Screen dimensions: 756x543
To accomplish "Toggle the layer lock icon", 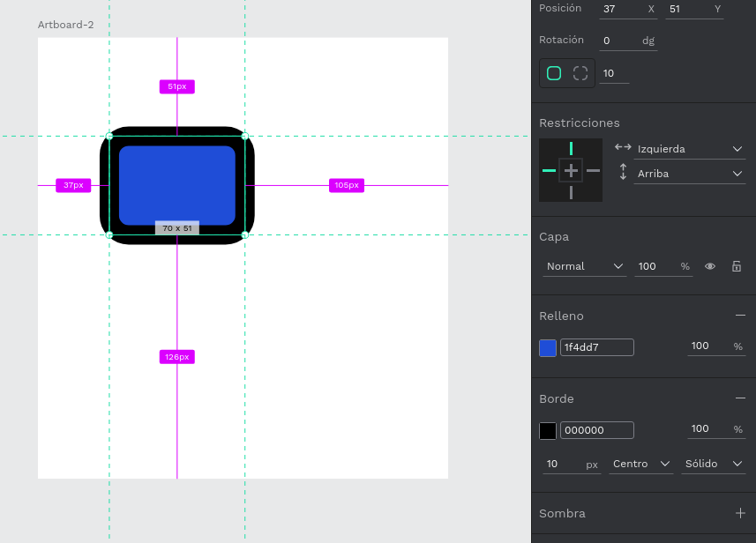I will (x=736, y=266).
